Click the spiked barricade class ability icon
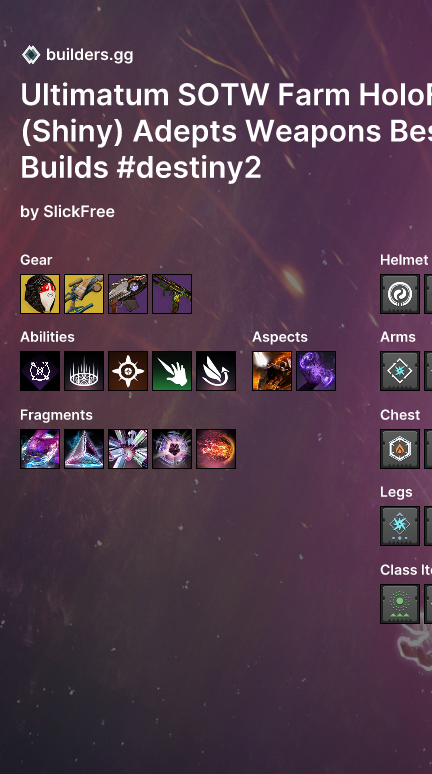The height and width of the screenshot is (774, 432). tap(84, 371)
